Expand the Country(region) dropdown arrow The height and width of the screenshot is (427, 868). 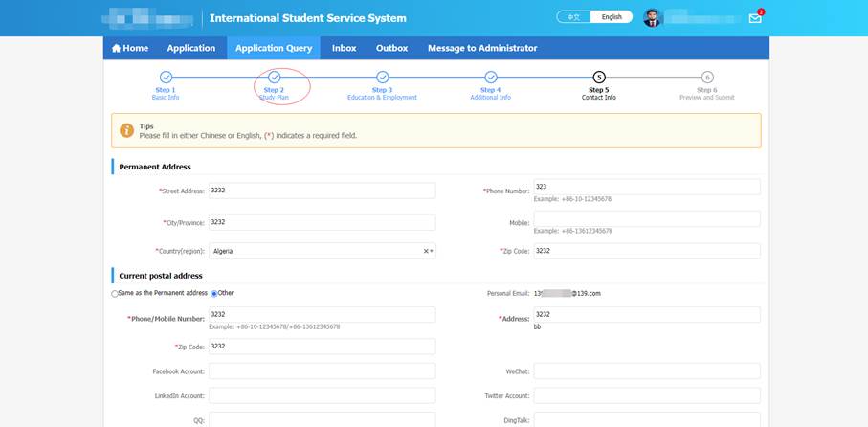pyautogui.click(x=433, y=251)
